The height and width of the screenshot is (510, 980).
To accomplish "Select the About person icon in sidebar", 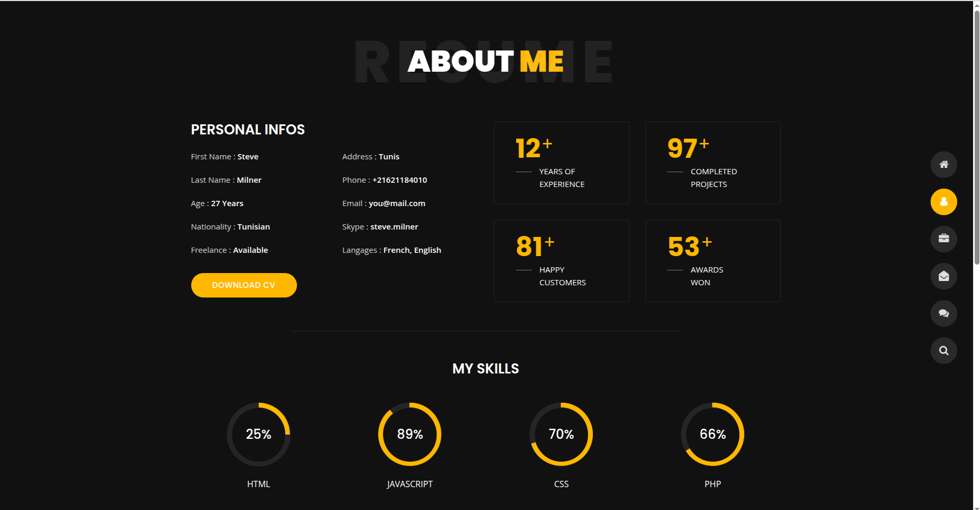I will point(943,202).
